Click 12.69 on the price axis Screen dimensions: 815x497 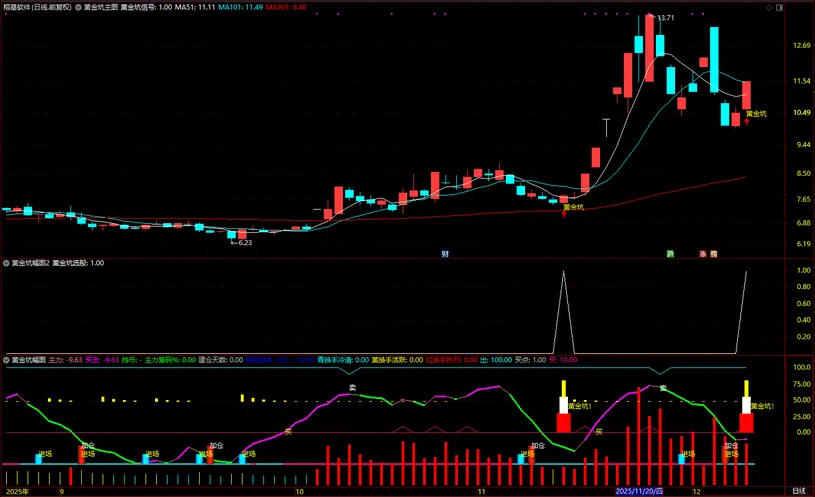[x=802, y=46]
